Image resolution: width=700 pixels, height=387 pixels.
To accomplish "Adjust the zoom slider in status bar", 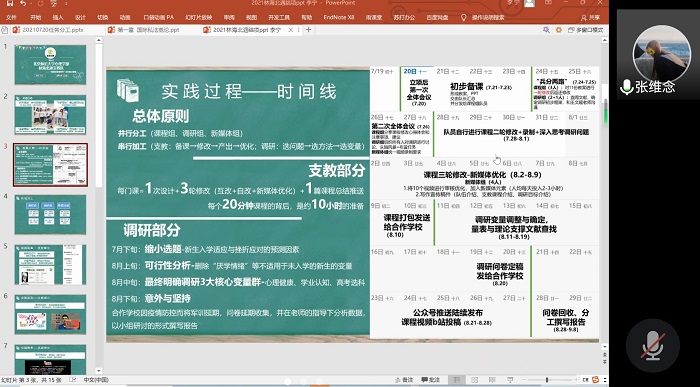I will 547,379.
